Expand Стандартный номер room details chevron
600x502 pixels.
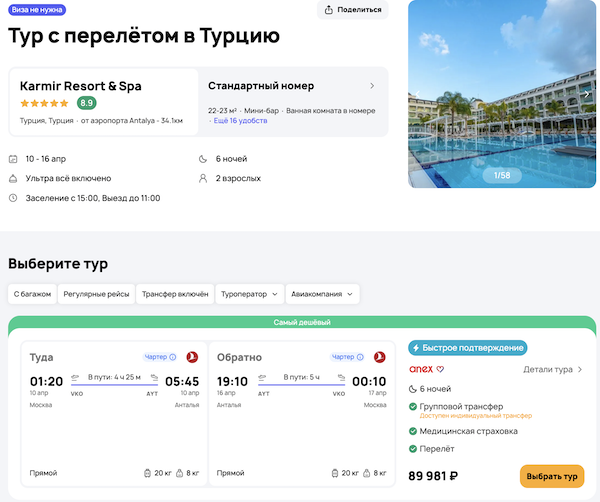(x=372, y=85)
